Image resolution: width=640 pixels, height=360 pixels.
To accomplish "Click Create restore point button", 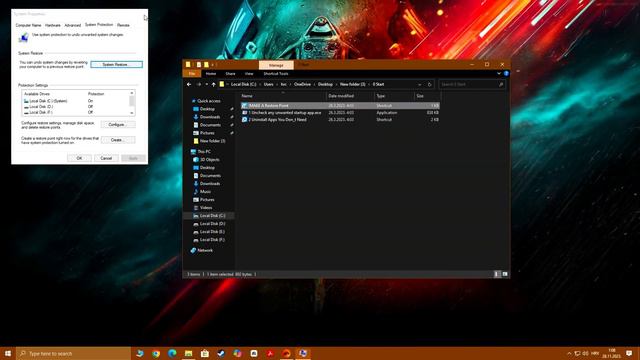I will point(118,140).
